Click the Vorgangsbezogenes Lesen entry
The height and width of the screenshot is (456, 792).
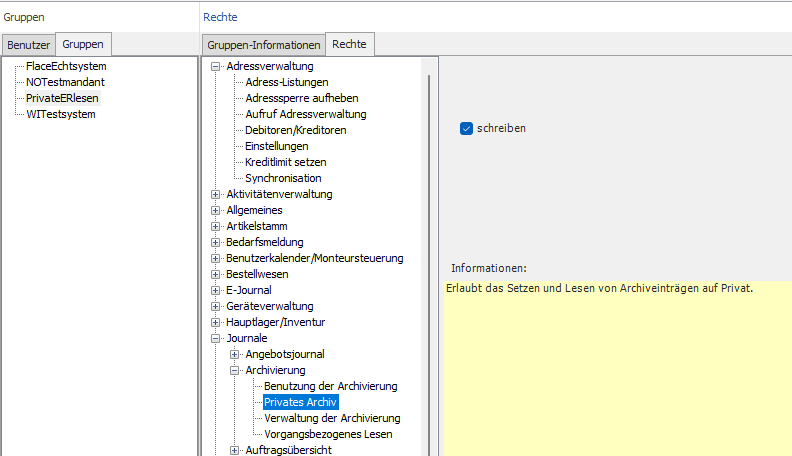tap(328, 434)
